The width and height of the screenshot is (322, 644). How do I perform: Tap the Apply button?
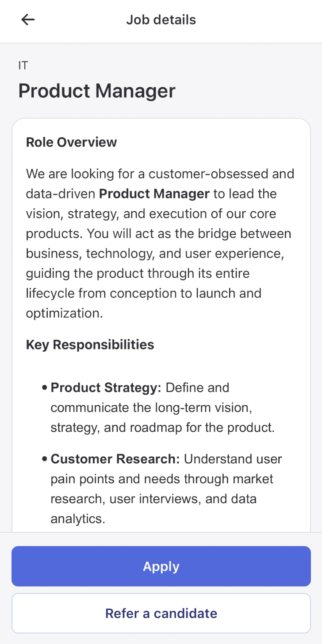point(161,566)
